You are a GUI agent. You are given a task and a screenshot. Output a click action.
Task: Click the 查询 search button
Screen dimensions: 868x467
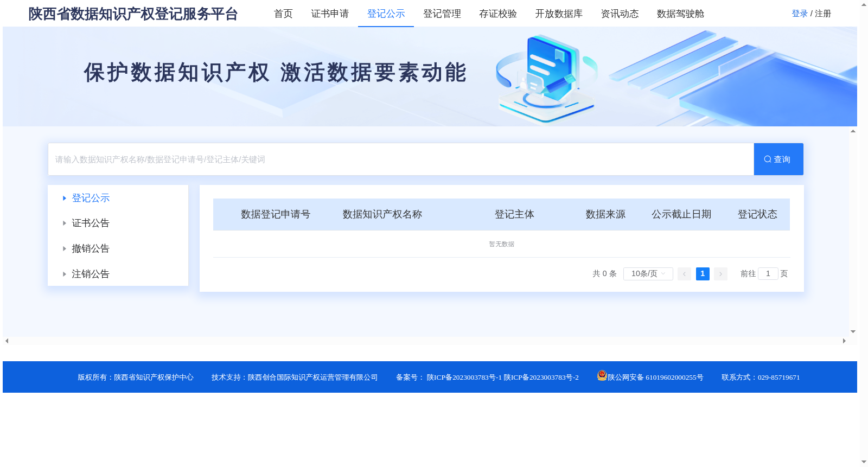[x=778, y=159]
